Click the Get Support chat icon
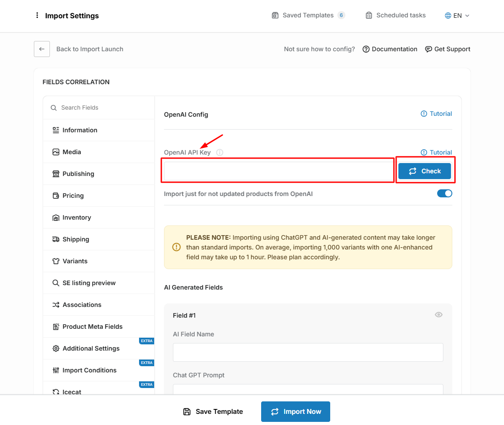 click(428, 49)
